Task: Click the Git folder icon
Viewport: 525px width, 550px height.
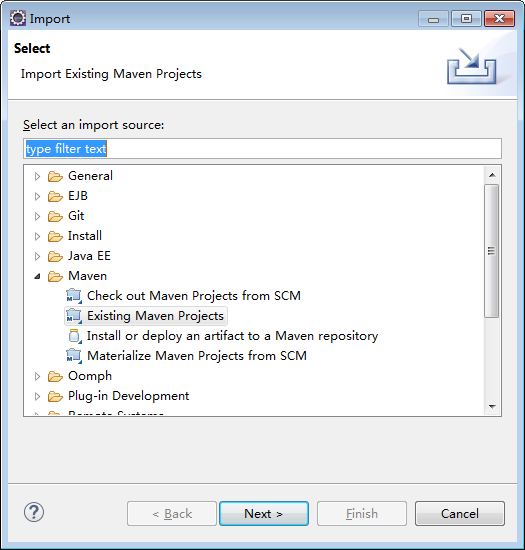Action: click(x=55, y=216)
